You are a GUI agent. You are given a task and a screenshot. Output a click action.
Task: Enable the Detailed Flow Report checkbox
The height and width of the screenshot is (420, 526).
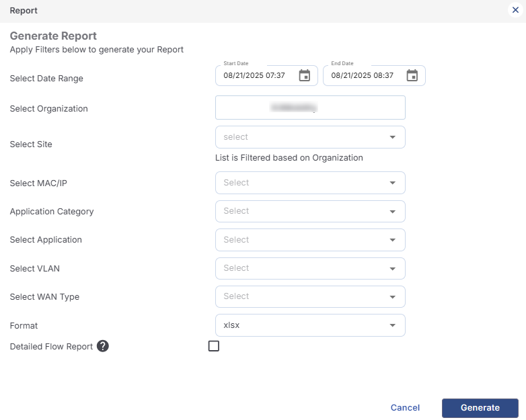[x=214, y=346]
